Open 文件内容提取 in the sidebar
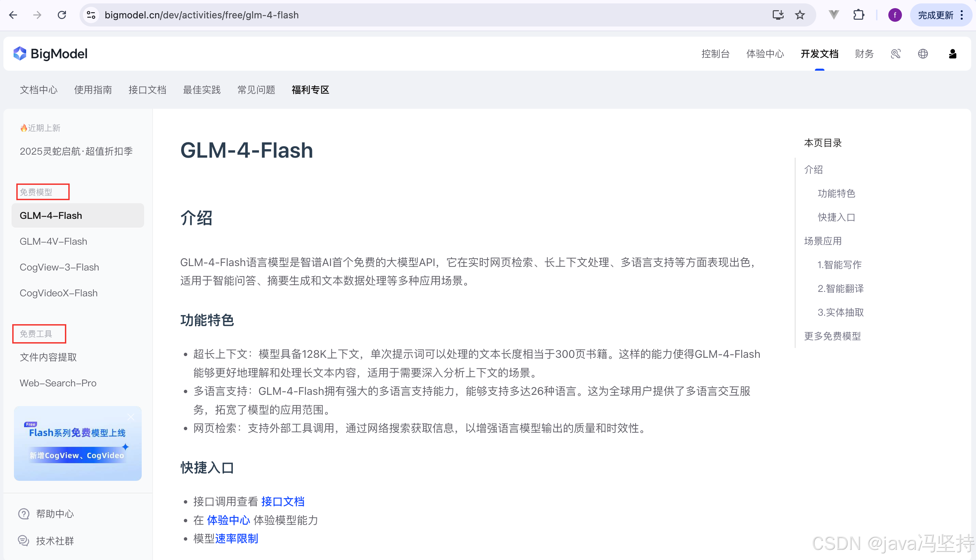Image resolution: width=976 pixels, height=560 pixels. [48, 357]
